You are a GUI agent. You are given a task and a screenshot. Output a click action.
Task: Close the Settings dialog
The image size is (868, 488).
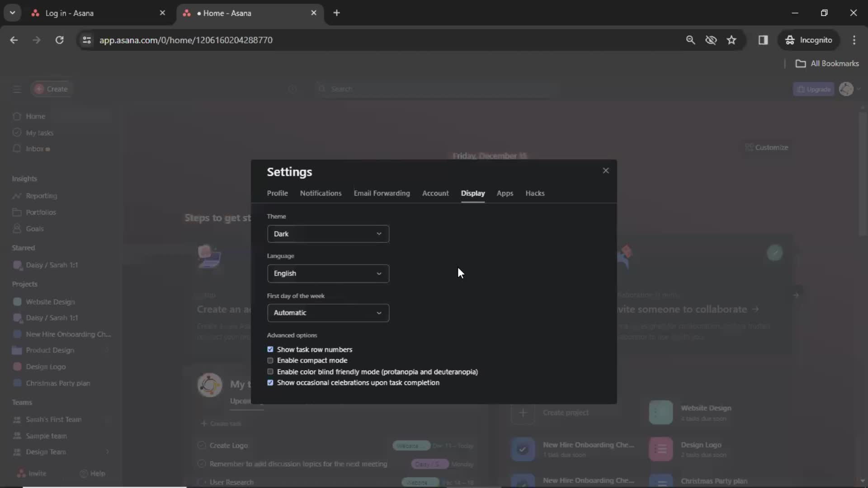coord(606,170)
